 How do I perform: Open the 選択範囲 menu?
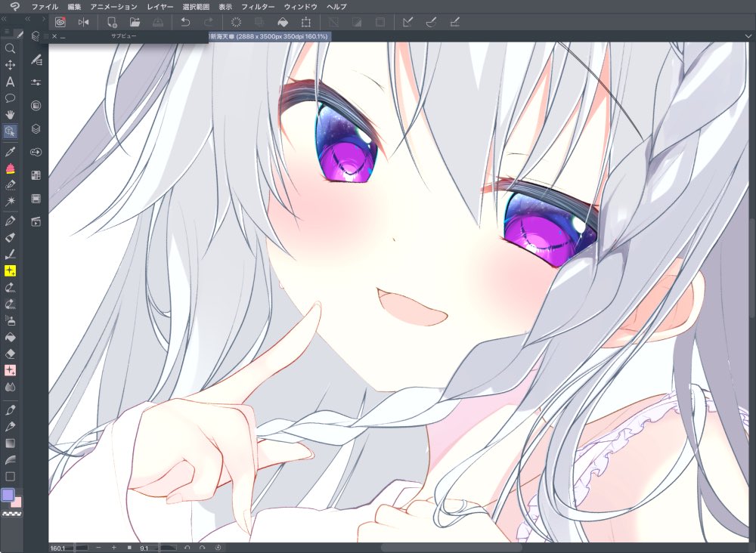(x=196, y=7)
